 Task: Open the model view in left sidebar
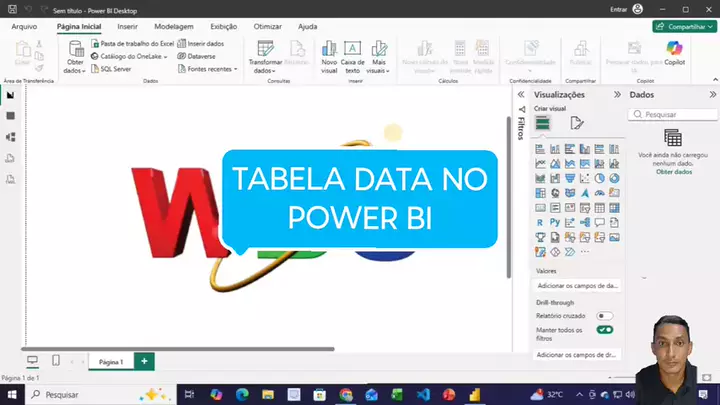[x=10, y=137]
